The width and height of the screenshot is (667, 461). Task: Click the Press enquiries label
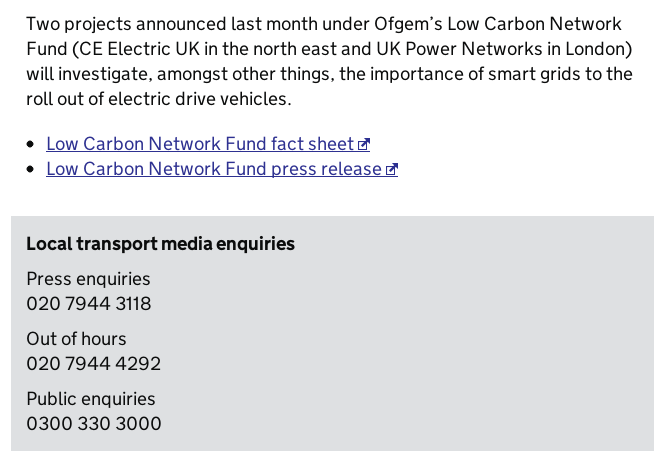(88, 279)
